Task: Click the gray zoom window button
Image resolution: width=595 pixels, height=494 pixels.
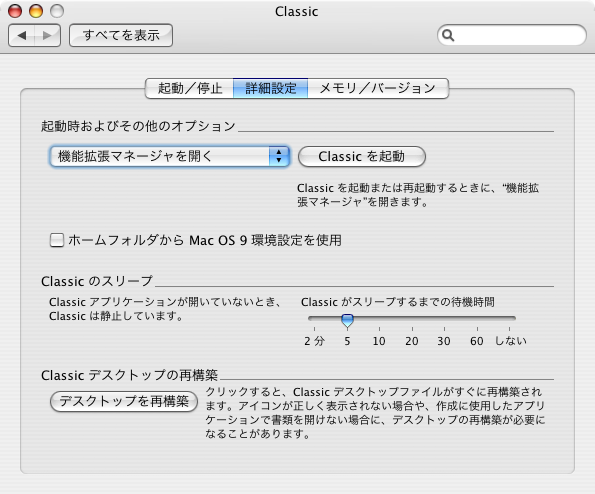Action: pyautogui.click(x=57, y=11)
